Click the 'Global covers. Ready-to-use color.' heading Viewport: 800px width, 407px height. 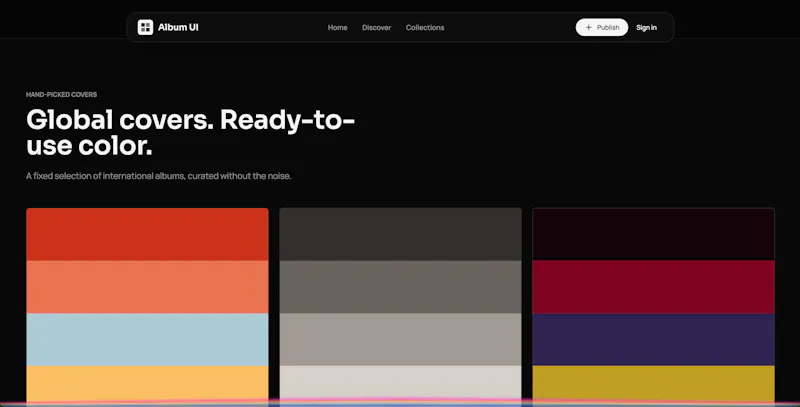click(190, 133)
